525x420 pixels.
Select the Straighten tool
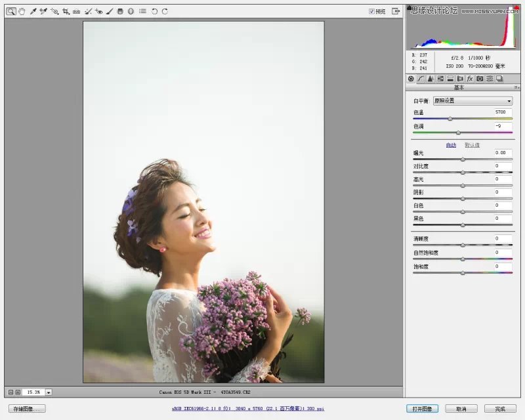(77, 11)
